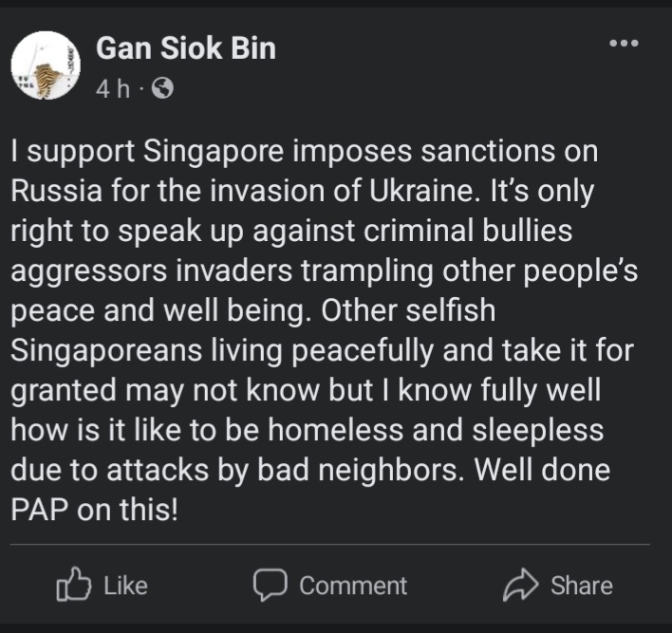This screenshot has height=633, width=672.
Task: Click the Share arrow icon
Action: click(521, 586)
